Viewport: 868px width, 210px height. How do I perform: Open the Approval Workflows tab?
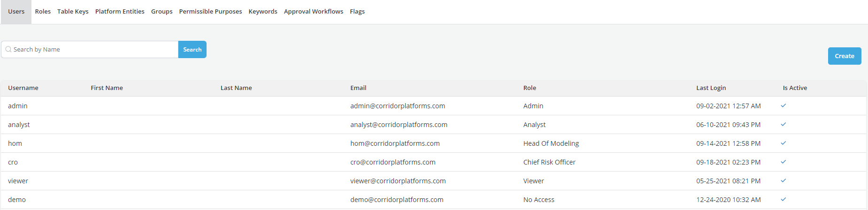pyautogui.click(x=313, y=11)
